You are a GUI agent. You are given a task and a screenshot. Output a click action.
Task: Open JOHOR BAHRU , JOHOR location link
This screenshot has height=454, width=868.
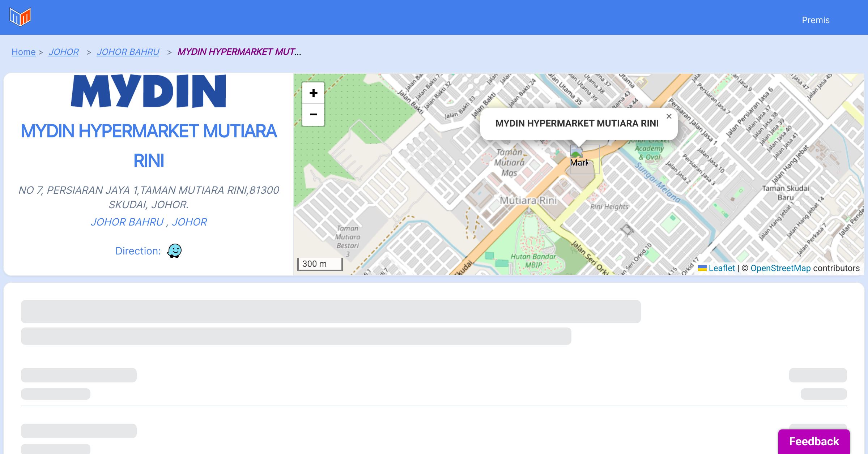tap(149, 222)
